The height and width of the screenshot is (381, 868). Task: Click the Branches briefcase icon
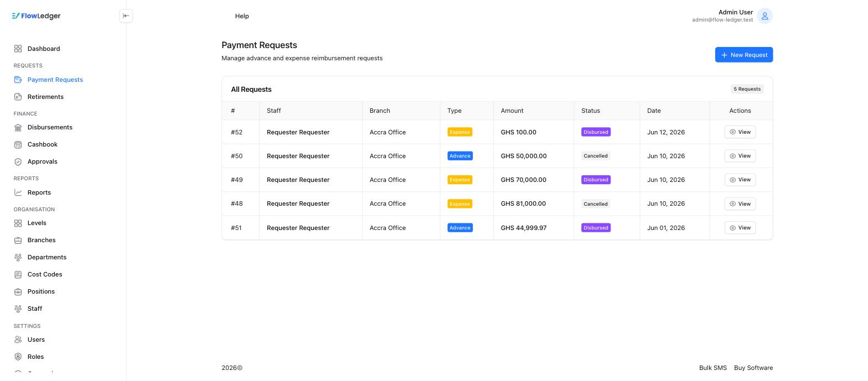click(18, 240)
